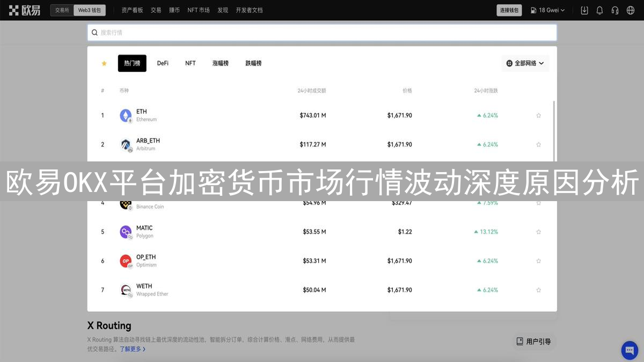
Task: Click the OKX logo in header
Action: click(x=25, y=10)
